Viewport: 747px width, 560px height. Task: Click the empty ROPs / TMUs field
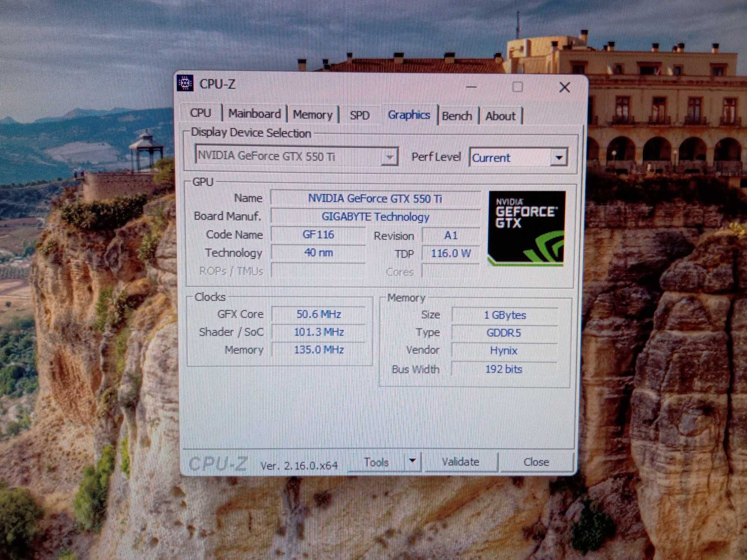[318, 270]
